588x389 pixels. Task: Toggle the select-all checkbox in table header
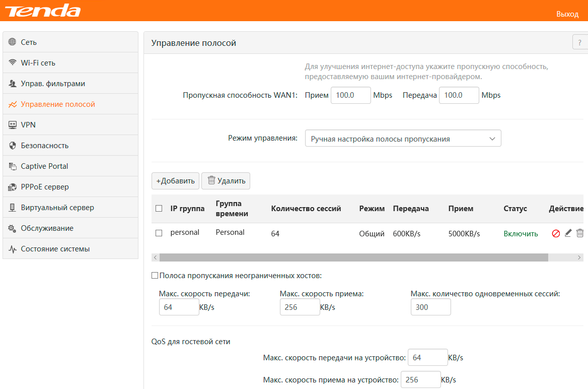coord(159,209)
